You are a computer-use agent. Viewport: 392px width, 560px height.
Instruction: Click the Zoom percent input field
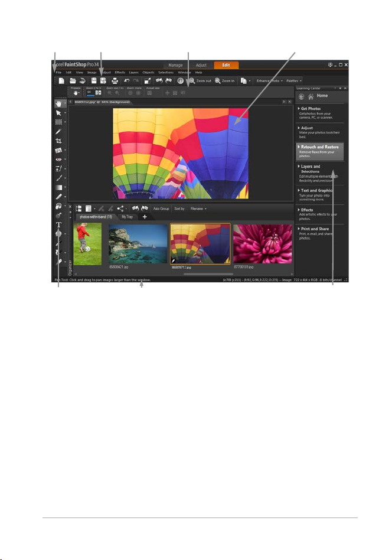pyautogui.click(x=91, y=93)
